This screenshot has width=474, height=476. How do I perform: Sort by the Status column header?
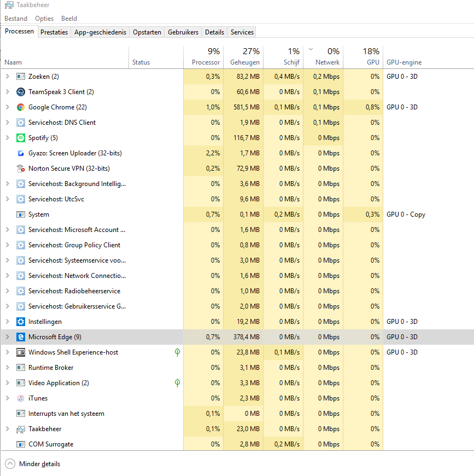click(156, 57)
